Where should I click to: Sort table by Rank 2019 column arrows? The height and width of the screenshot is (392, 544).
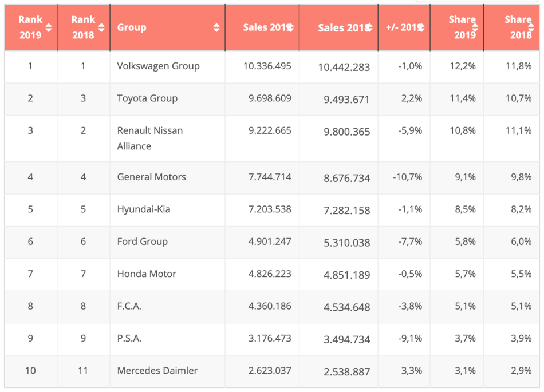tap(49, 27)
